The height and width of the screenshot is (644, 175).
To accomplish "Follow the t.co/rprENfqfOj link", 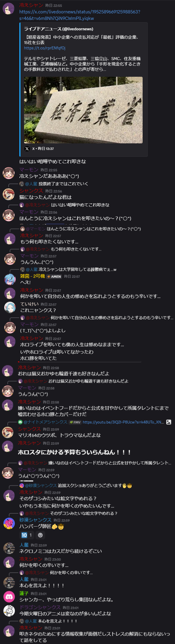I will [45, 48].
